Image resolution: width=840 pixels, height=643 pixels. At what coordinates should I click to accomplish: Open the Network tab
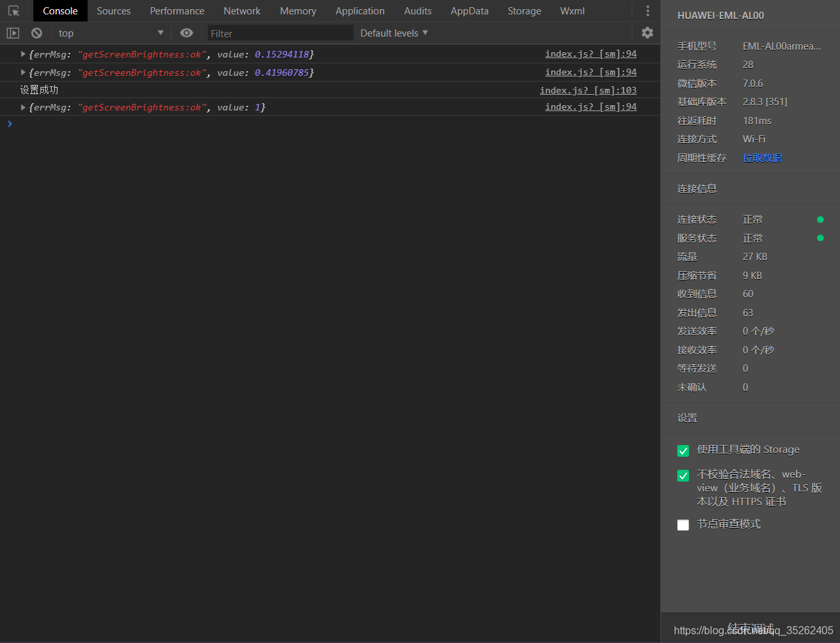(242, 11)
